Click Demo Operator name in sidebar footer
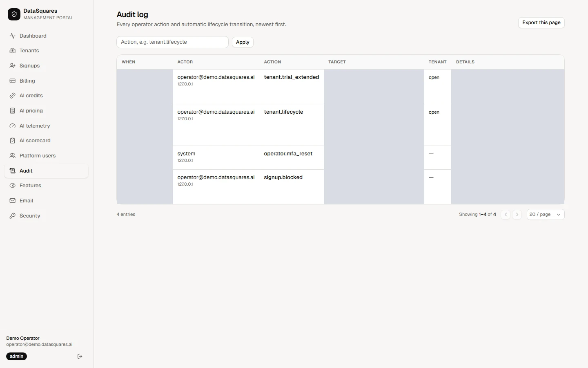 point(23,338)
